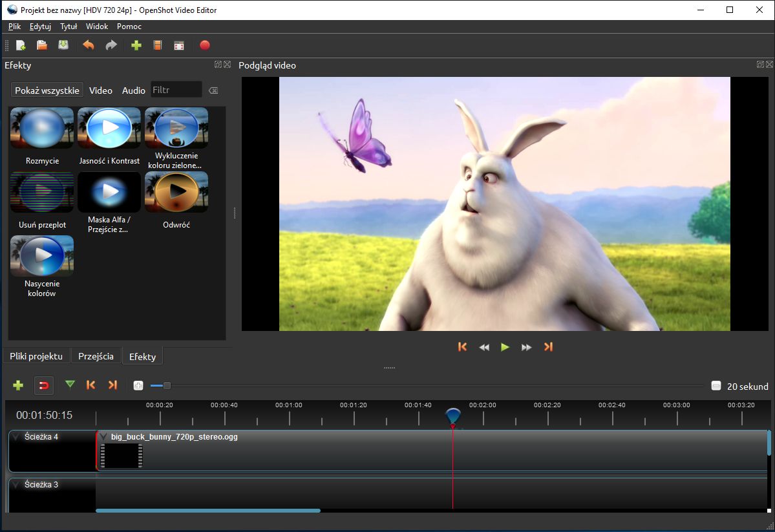Add a marker with the green triangle
Image resolution: width=775 pixels, height=532 pixels.
tap(70, 385)
